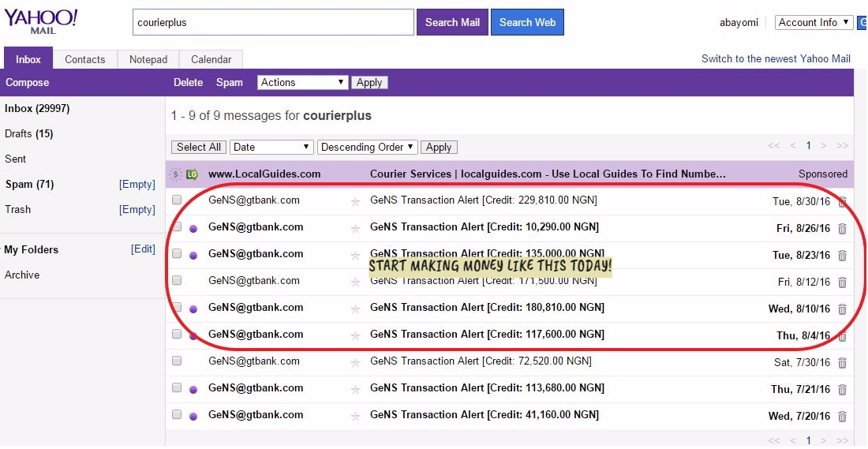Click the abayomi username
This screenshot has width=868, height=449.
pyautogui.click(x=739, y=23)
